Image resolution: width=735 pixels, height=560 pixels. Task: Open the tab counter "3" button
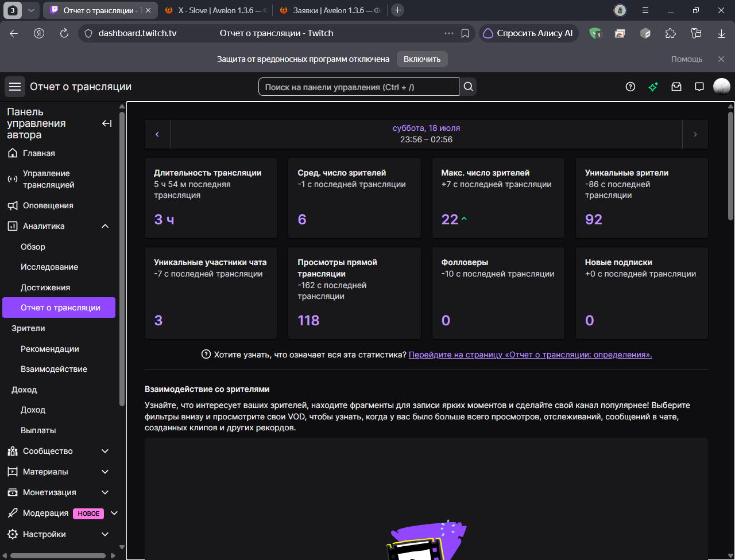point(13,10)
